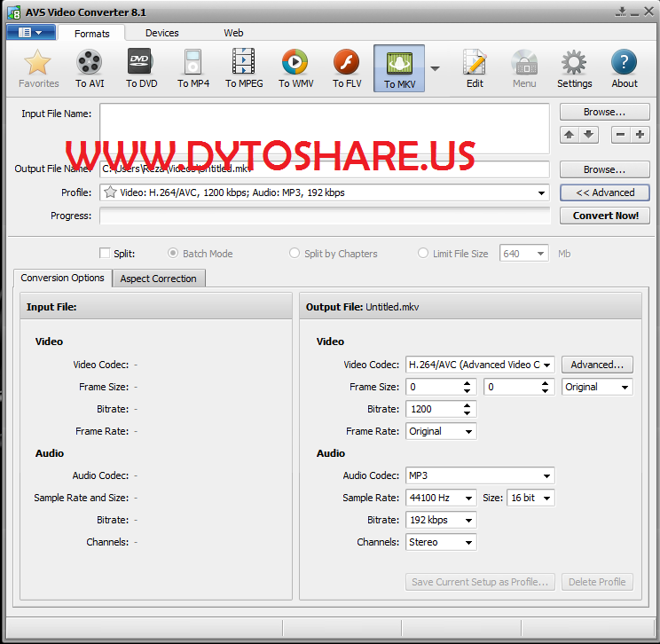The image size is (660, 644).
Task: Click Save Current Setup as Profile
Action: pyautogui.click(x=480, y=582)
